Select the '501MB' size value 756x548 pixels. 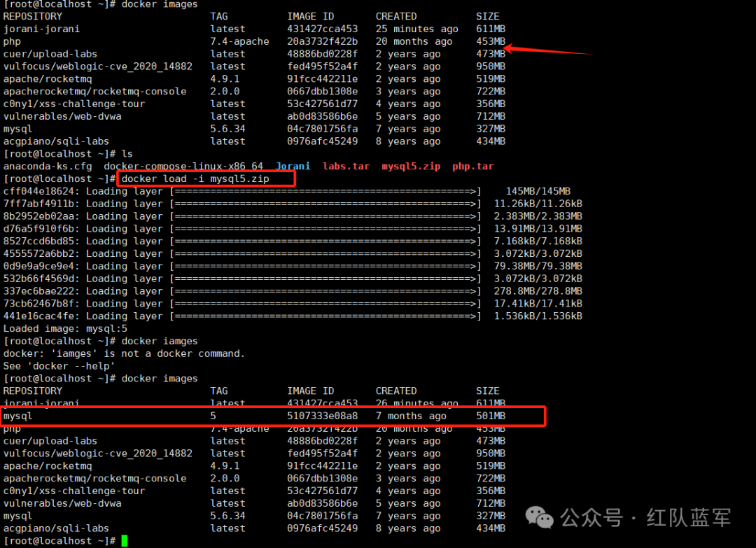pyautogui.click(x=491, y=416)
